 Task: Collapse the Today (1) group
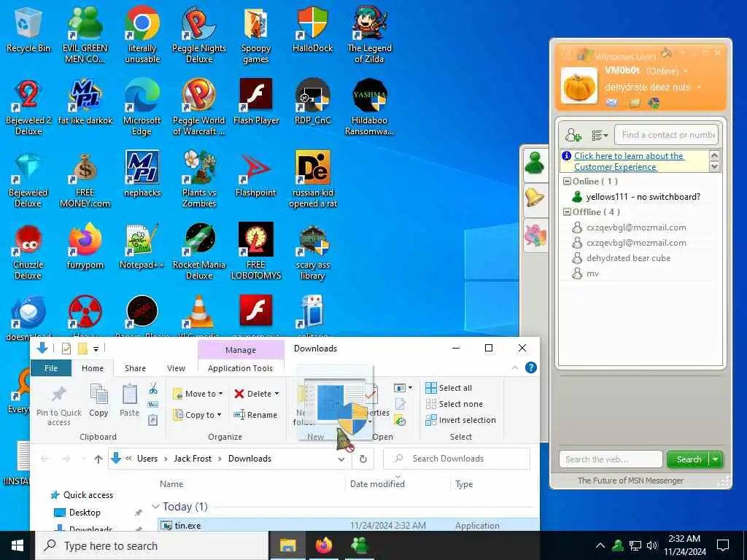(155, 507)
